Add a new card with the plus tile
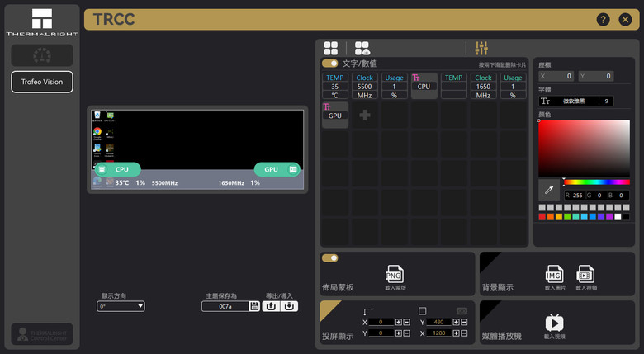Image resolution: width=644 pixels, height=354 pixels. [365, 115]
